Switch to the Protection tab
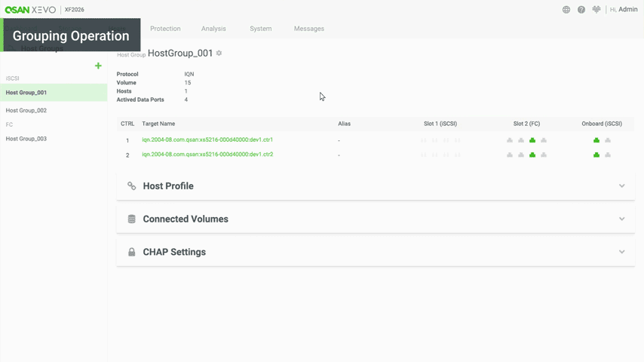 tap(165, 29)
